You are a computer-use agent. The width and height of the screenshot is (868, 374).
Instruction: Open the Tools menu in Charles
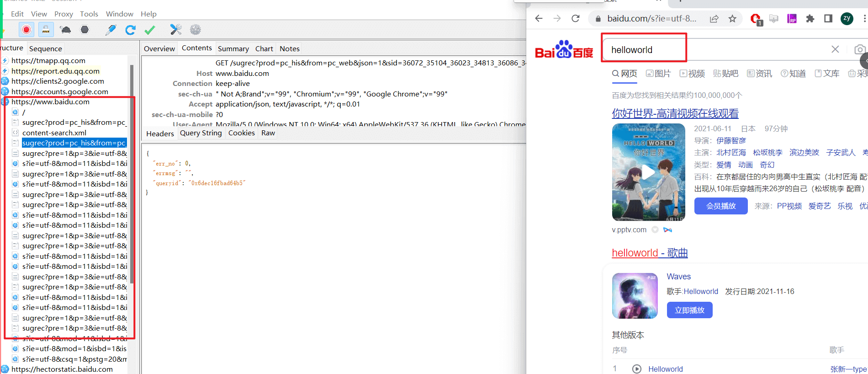click(89, 14)
